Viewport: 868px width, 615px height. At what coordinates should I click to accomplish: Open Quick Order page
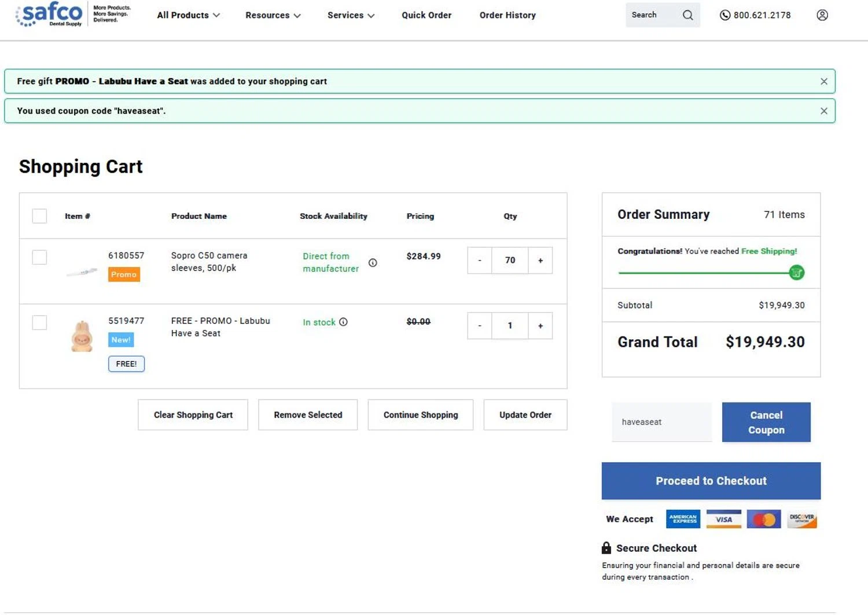coord(426,15)
